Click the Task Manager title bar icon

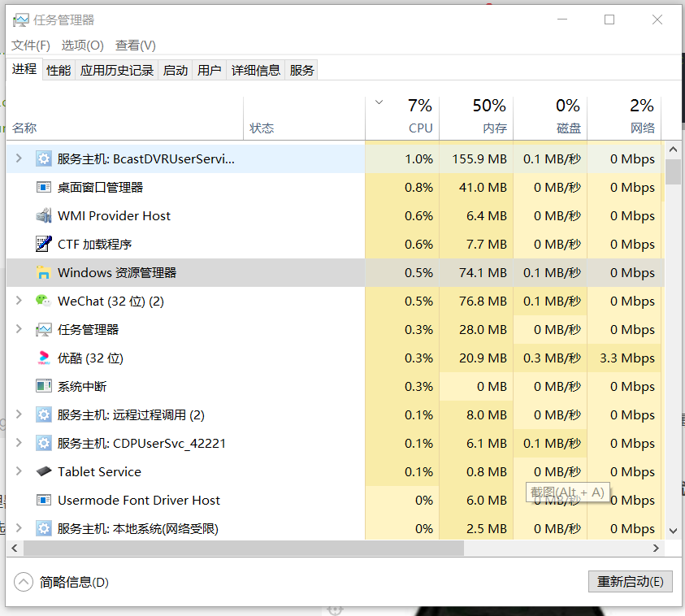(20, 20)
